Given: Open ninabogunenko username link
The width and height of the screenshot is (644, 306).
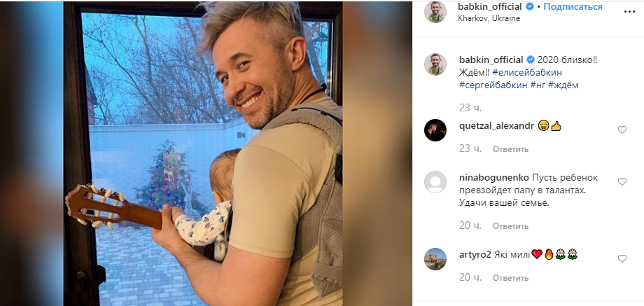Looking at the screenshot, I should click(494, 179).
